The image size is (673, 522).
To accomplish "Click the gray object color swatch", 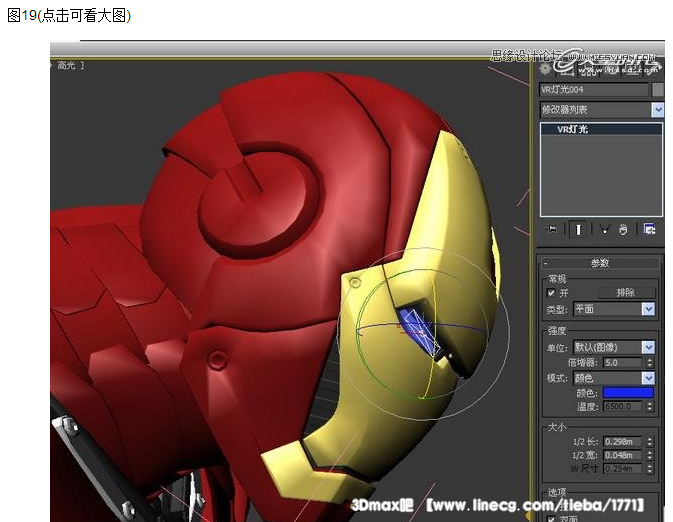I will point(658,90).
